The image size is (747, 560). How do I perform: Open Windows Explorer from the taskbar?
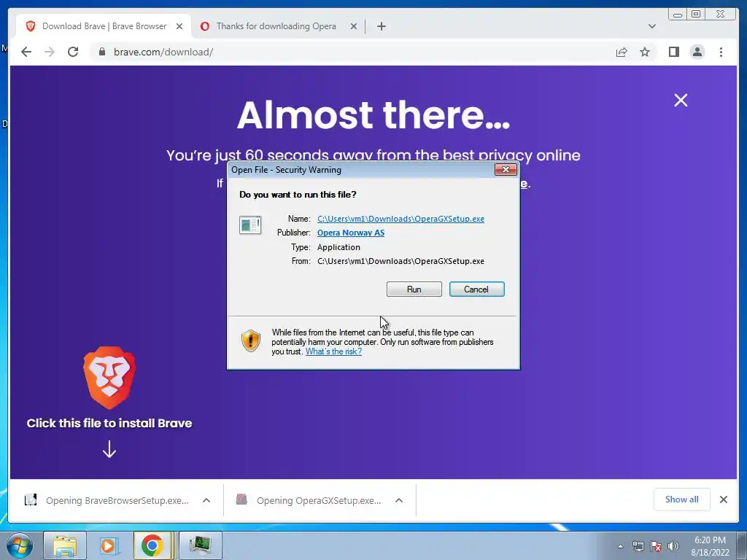[x=65, y=545]
